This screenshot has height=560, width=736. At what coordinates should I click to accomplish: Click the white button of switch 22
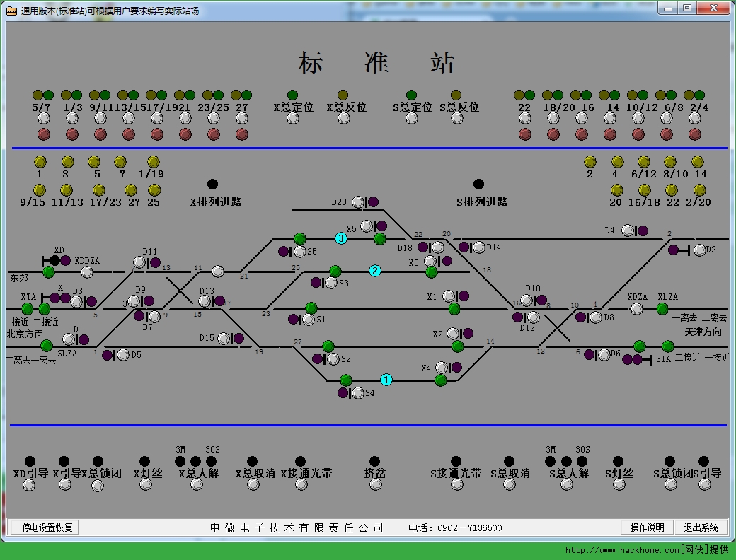525,118
